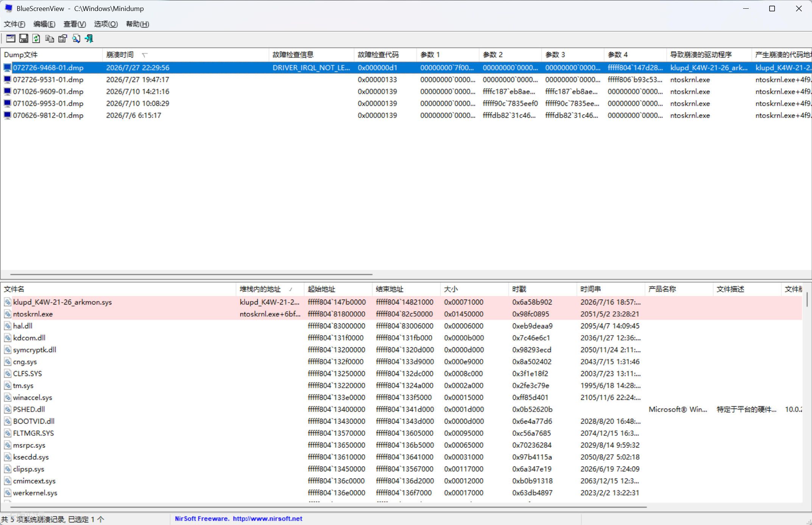The width and height of the screenshot is (812, 525).
Task: Click the upper pane horizontal scrollbar
Action: 191,274
